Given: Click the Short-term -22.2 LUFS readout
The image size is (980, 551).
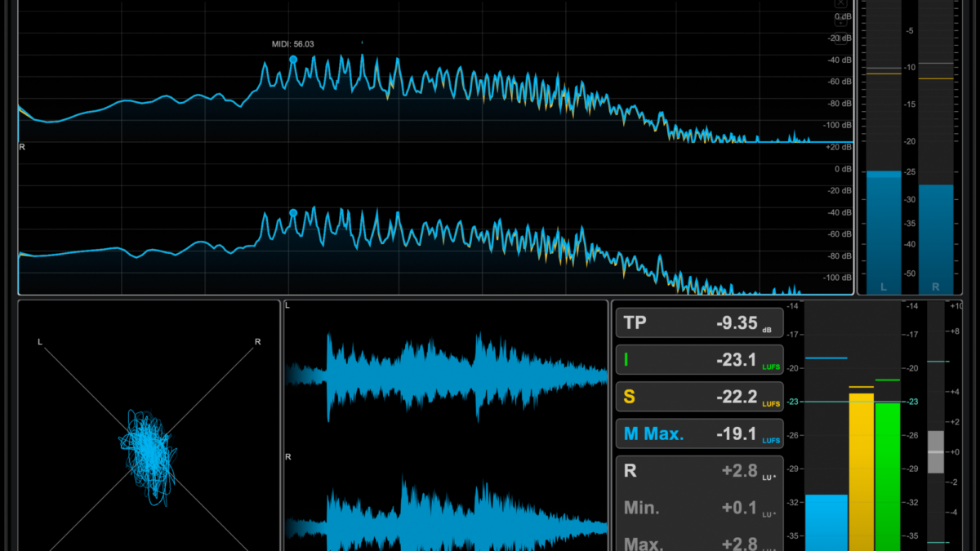Looking at the screenshot, I should pyautogui.click(x=698, y=398).
